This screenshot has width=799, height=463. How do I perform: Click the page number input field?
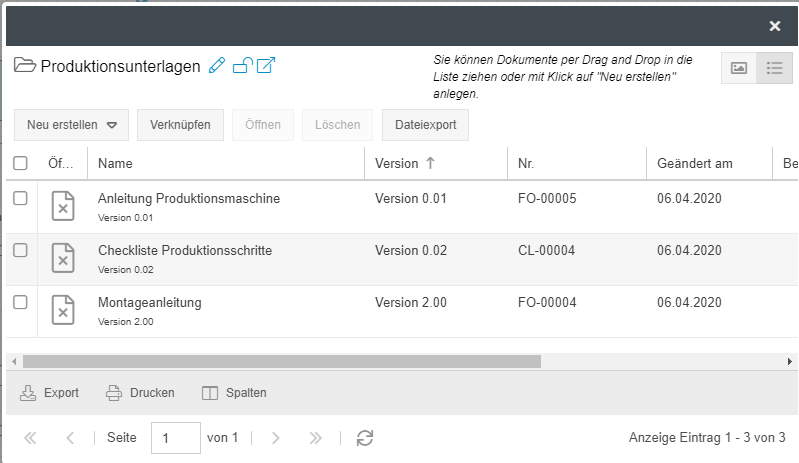(x=175, y=438)
